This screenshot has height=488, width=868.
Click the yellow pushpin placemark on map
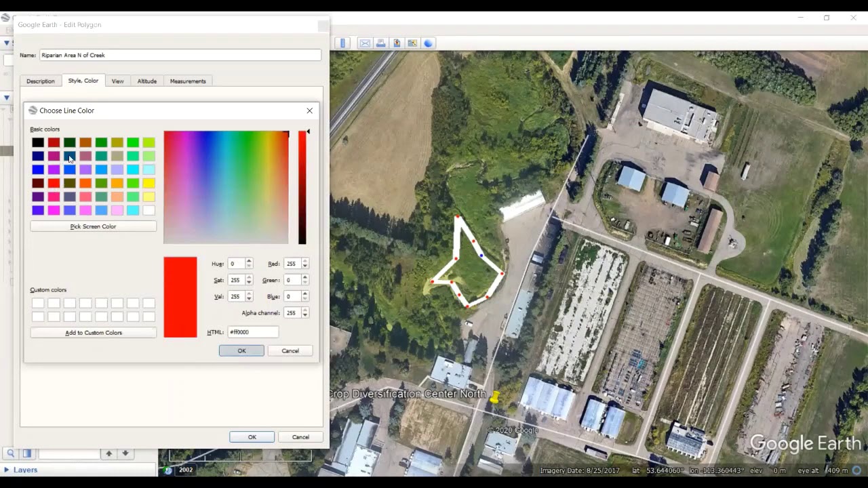click(x=495, y=396)
